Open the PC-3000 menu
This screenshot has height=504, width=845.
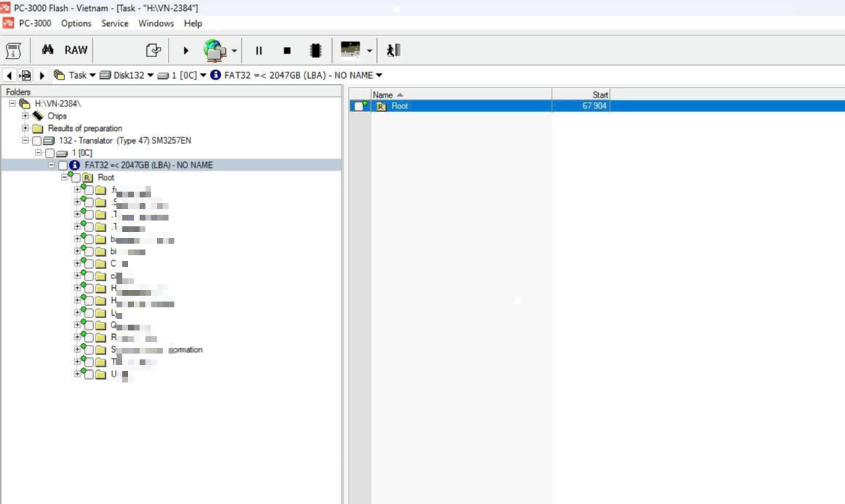35,23
